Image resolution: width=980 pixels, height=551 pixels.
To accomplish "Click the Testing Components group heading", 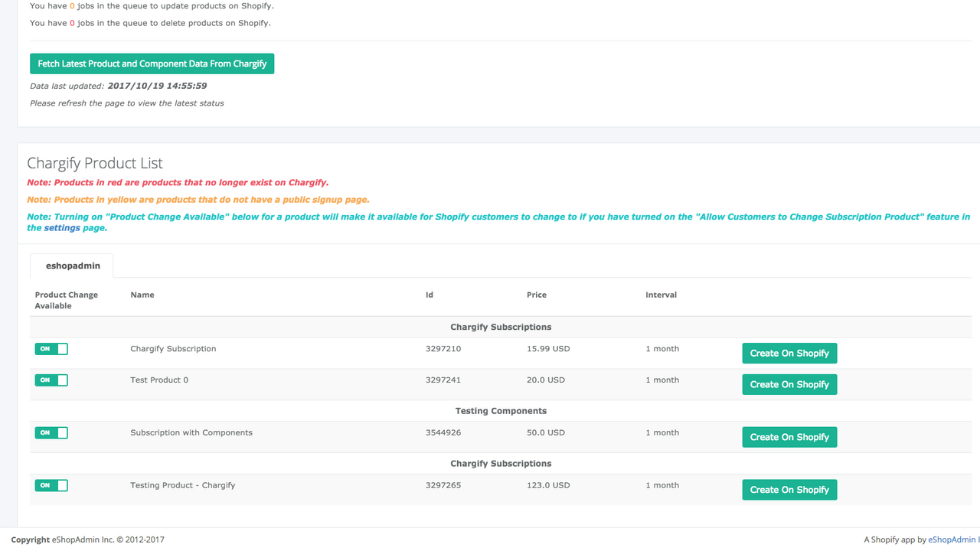I will (x=501, y=411).
